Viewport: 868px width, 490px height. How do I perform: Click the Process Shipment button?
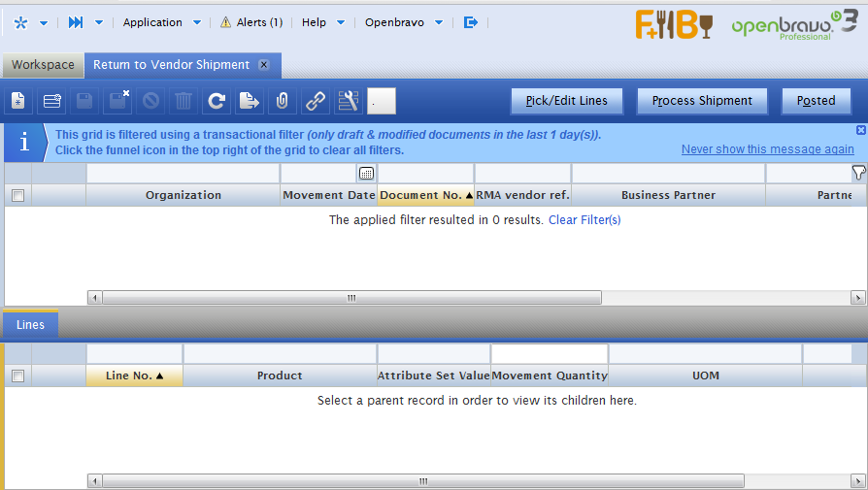(x=702, y=101)
